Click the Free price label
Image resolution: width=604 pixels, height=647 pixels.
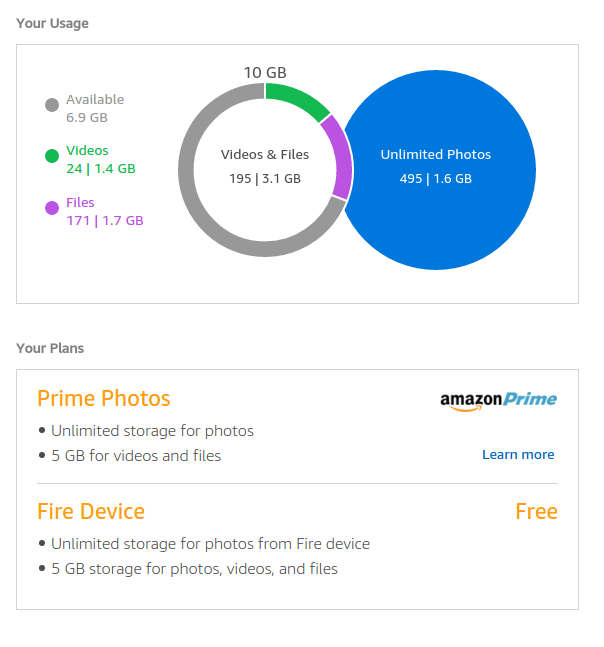pyautogui.click(x=536, y=512)
